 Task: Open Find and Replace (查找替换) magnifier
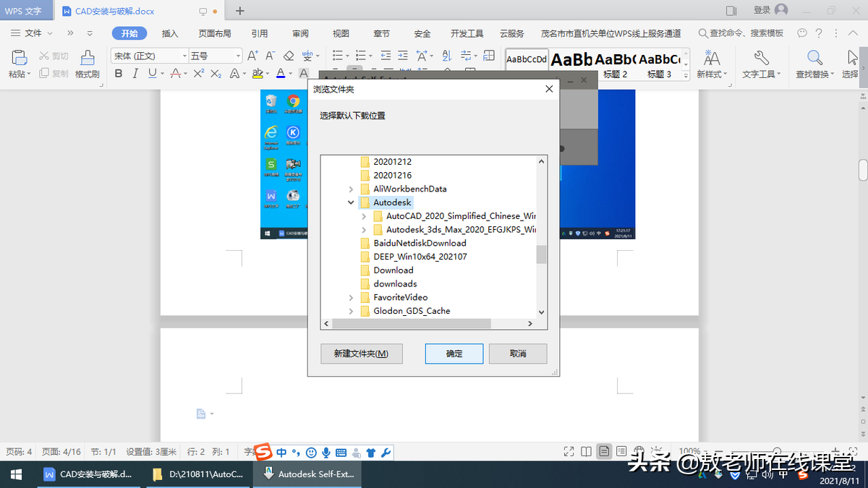(815, 64)
